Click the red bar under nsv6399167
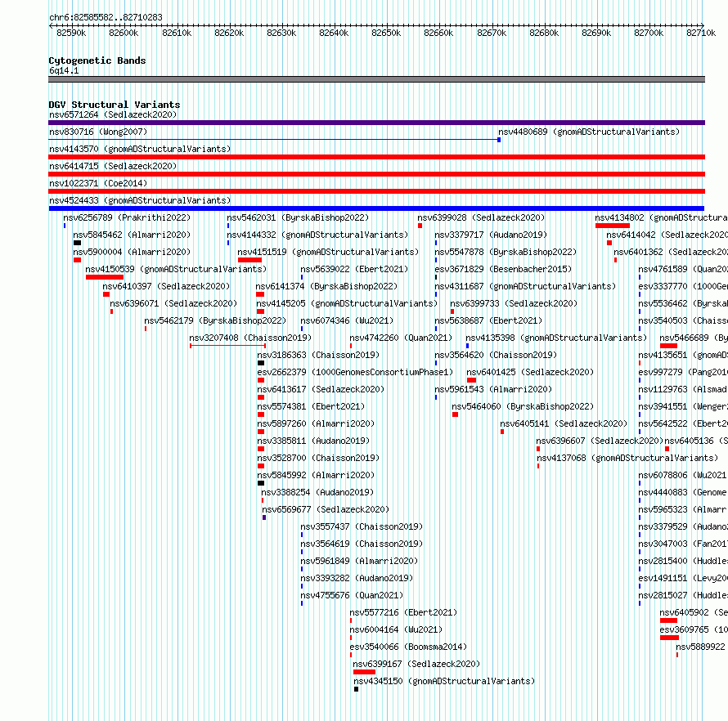 [x=364, y=672]
